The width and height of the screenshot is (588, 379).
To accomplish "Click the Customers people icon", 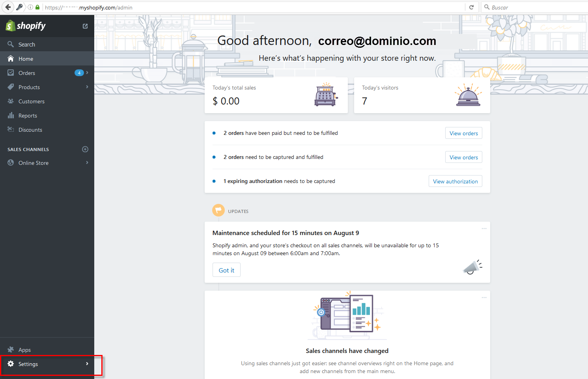I will pyautogui.click(x=11, y=101).
